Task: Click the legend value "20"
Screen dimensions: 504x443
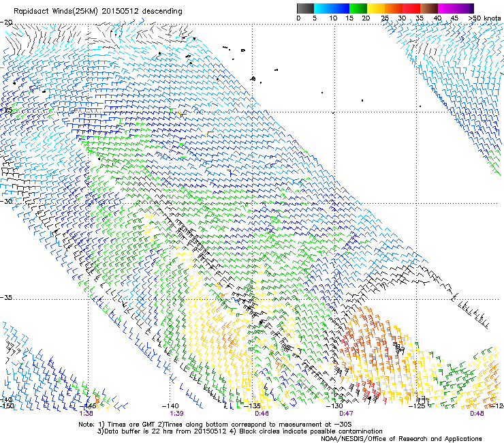Action: tap(366, 18)
